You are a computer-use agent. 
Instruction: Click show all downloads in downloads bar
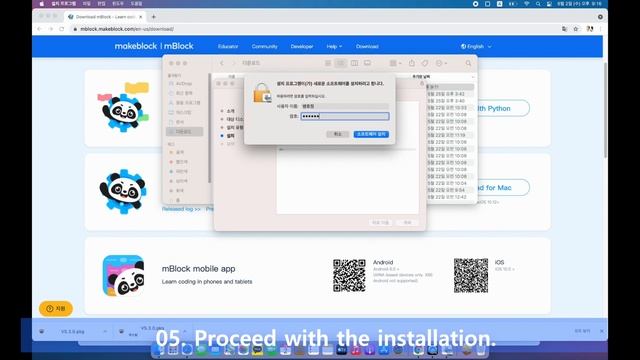(x=582, y=331)
